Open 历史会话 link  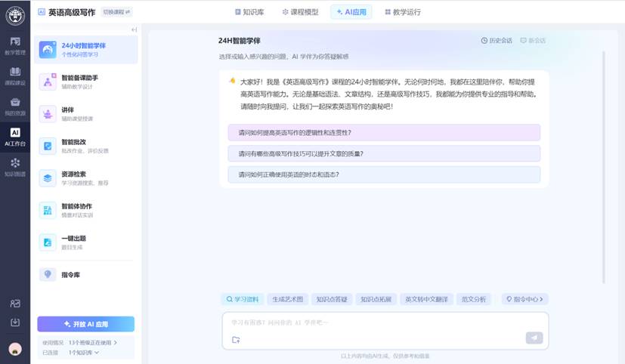(x=497, y=40)
